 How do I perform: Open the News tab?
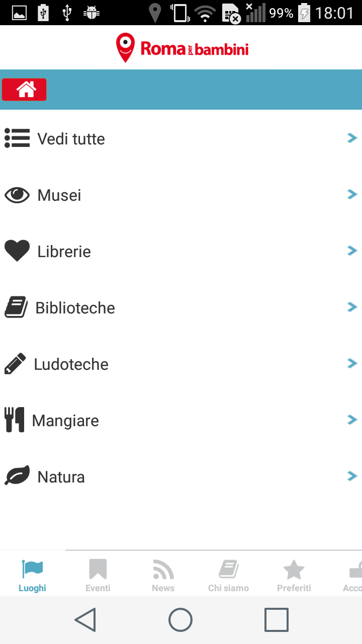click(163, 575)
